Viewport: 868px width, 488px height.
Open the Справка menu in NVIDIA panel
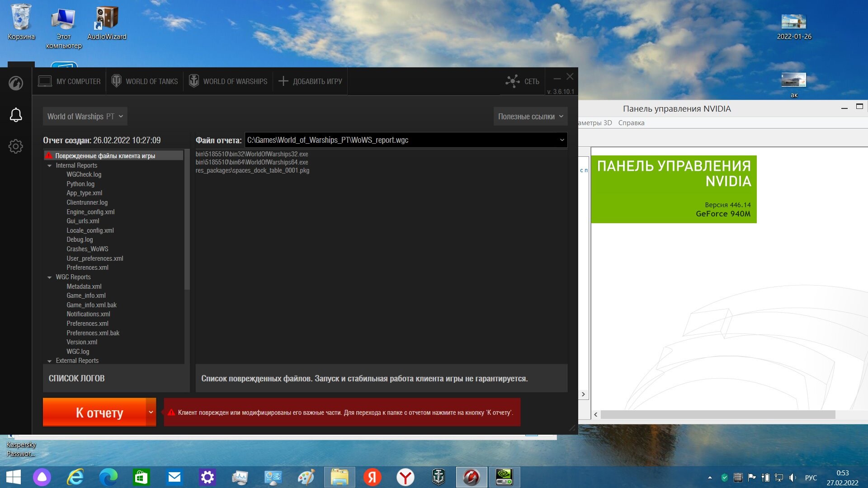(x=631, y=123)
